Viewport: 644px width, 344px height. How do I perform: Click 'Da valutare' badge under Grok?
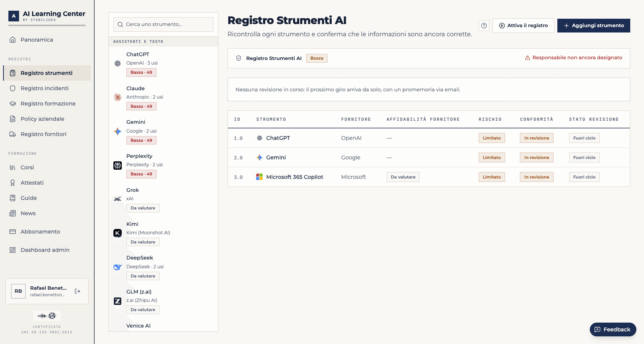(x=143, y=208)
